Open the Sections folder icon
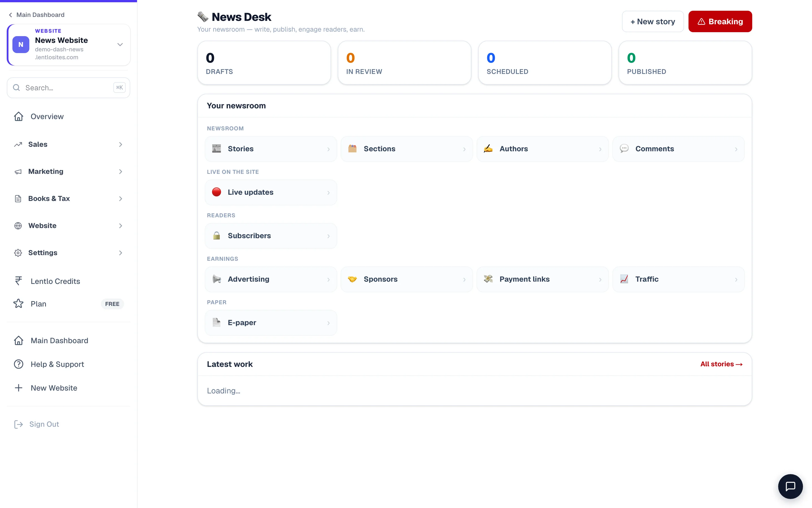 [352, 148]
